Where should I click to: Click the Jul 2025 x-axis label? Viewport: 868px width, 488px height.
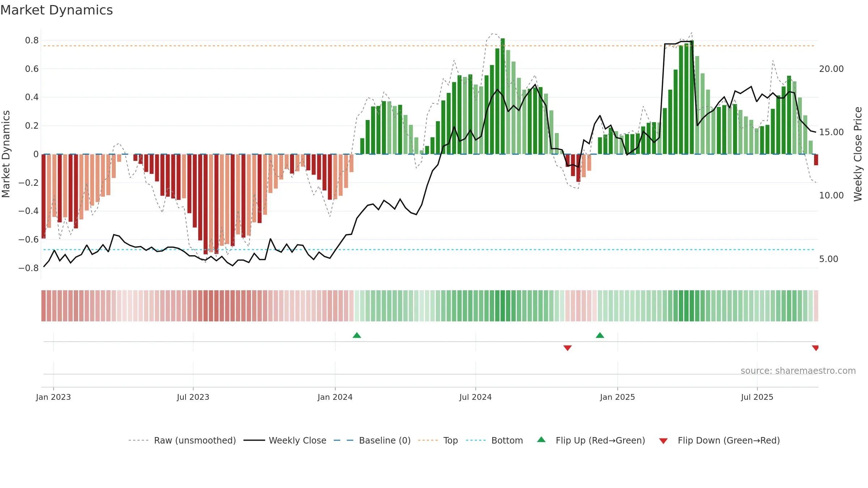tap(757, 397)
